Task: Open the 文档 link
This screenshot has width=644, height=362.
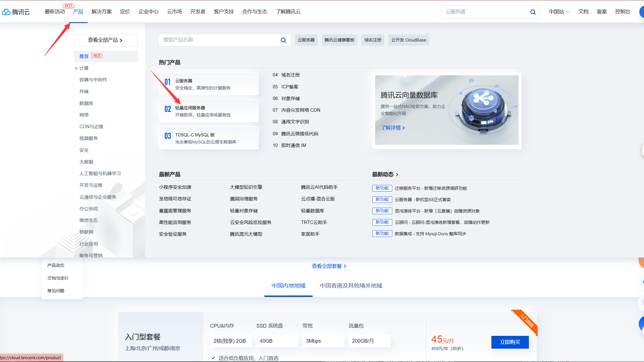Action: point(583,12)
